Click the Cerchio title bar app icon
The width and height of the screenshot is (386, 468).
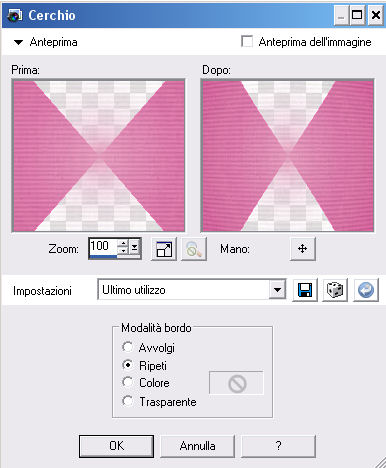(15, 15)
